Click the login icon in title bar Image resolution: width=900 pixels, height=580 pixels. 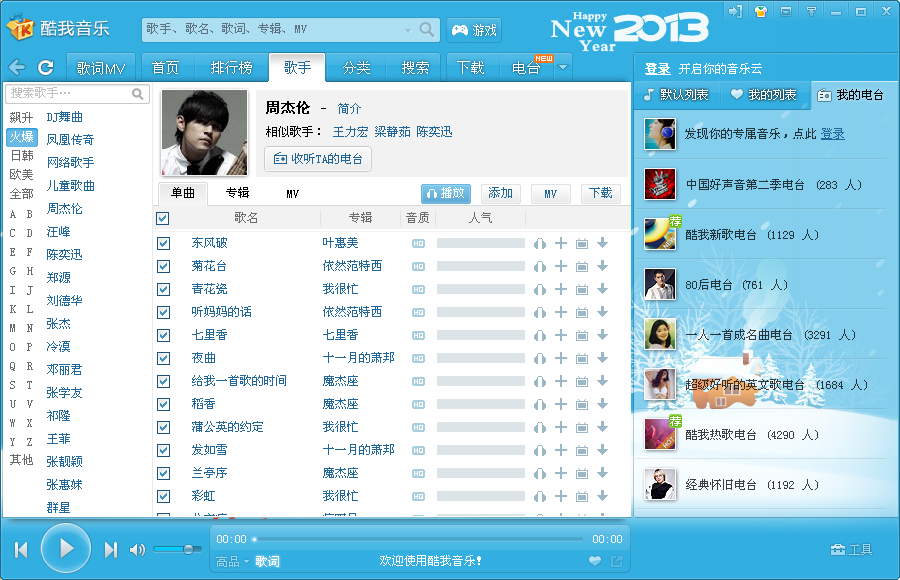coord(735,11)
